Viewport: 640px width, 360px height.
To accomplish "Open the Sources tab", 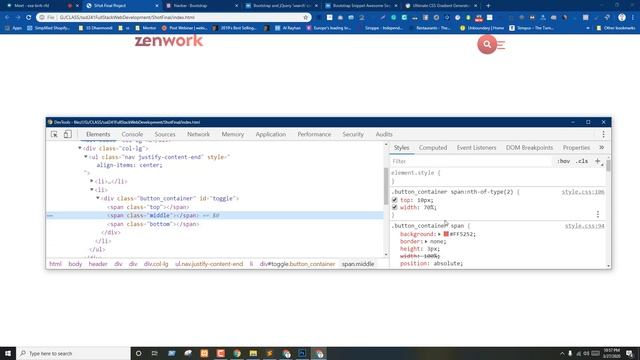I will (x=165, y=134).
